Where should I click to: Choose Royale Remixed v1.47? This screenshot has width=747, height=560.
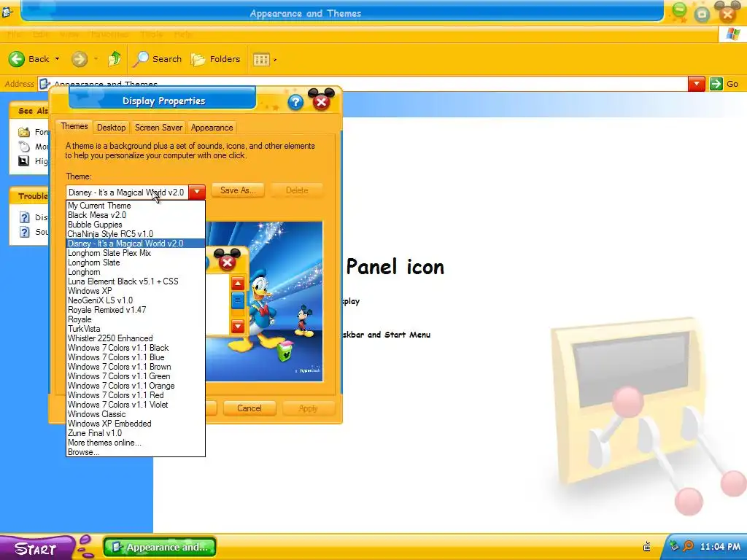point(136,310)
